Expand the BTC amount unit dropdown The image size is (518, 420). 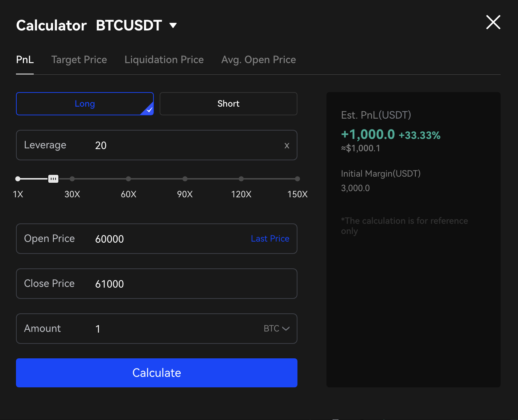point(277,329)
